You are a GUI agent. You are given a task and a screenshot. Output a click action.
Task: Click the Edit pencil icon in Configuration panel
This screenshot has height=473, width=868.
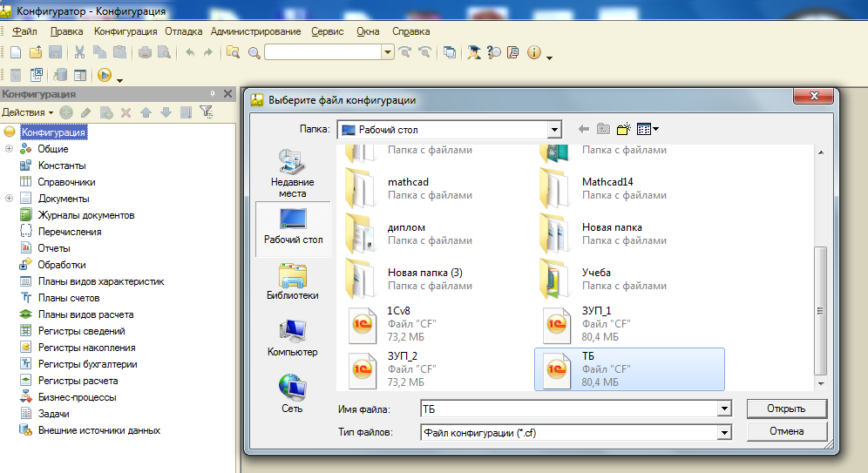pyautogui.click(x=85, y=112)
